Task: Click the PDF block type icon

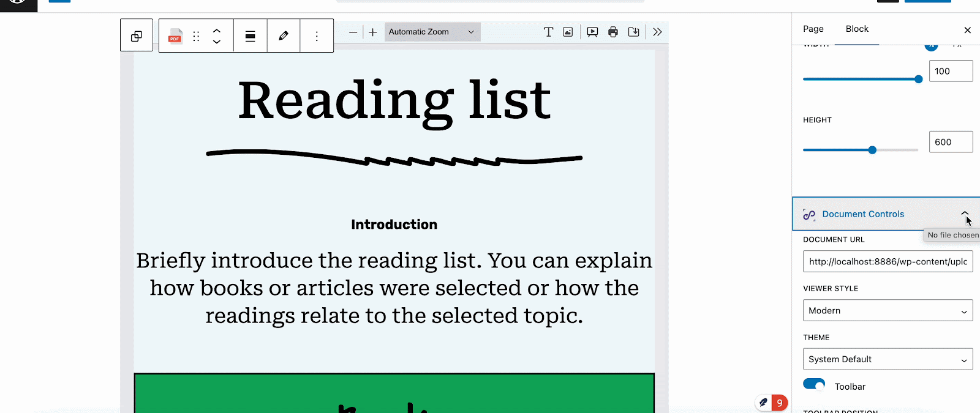Action: click(x=175, y=36)
